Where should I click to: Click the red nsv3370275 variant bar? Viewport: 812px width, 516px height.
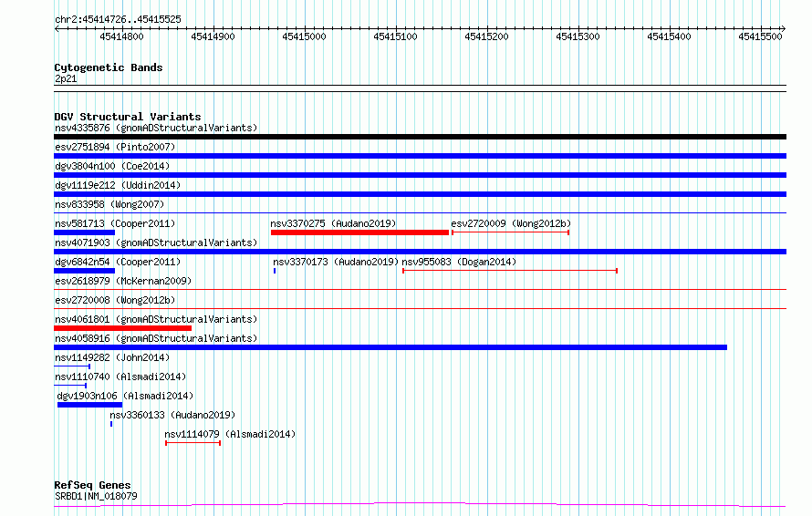coord(359,232)
